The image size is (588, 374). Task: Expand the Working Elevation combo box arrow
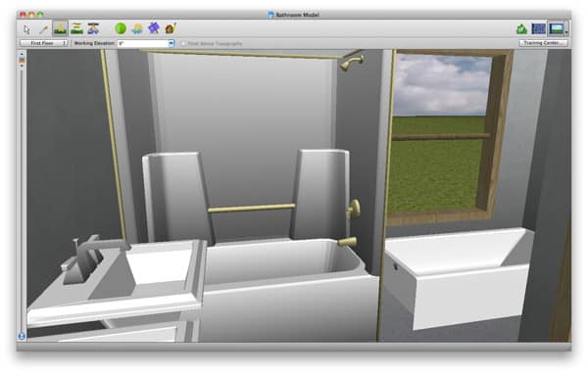point(171,43)
